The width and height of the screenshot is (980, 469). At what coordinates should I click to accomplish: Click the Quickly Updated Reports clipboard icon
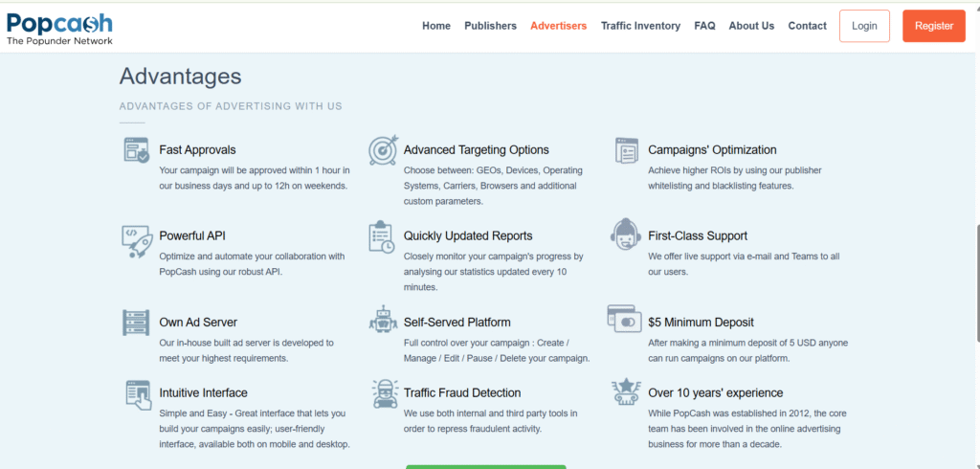pos(382,237)
